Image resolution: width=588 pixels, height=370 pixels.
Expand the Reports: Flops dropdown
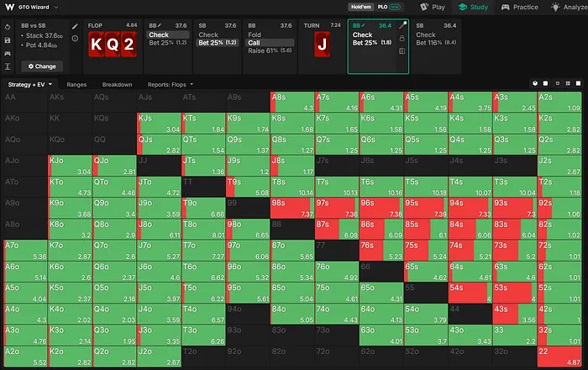tap(171, 84)
